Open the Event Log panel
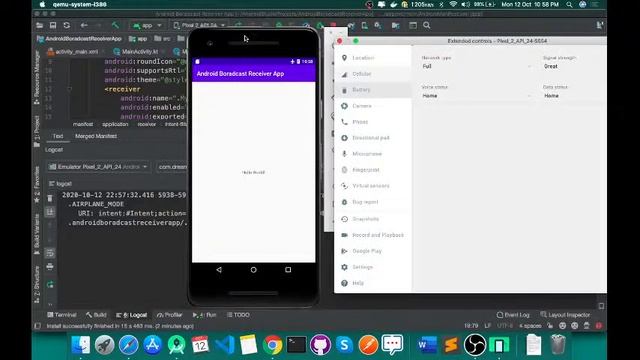Viewport: 640px width, 360px height. point(513,315)
